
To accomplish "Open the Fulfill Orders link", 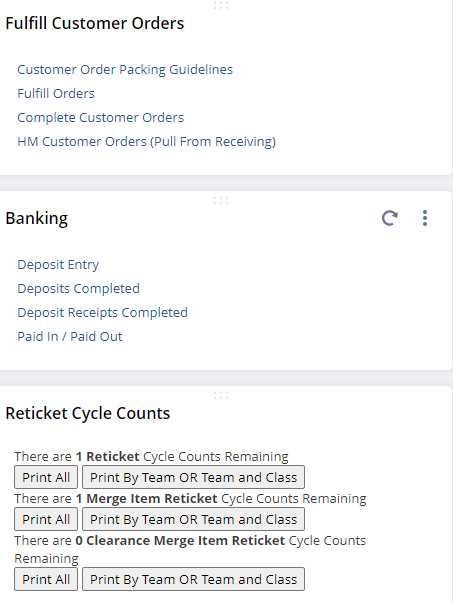I will [56, 93].
